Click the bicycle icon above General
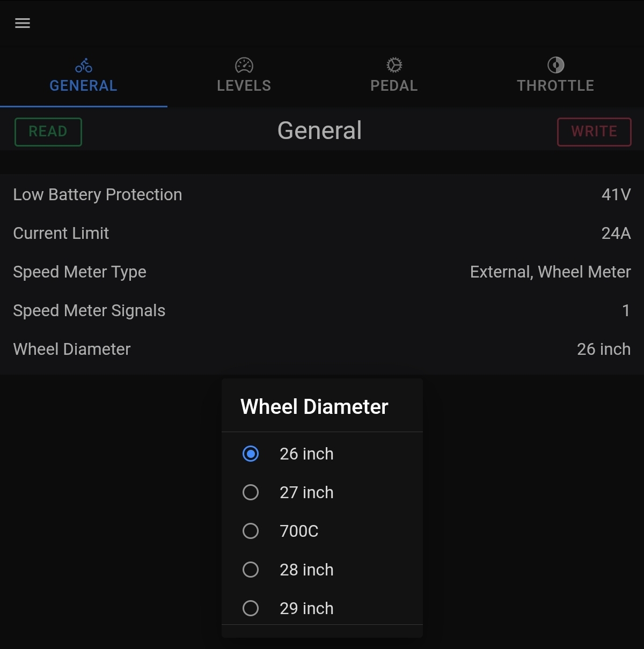 click(x=83, y=65)
